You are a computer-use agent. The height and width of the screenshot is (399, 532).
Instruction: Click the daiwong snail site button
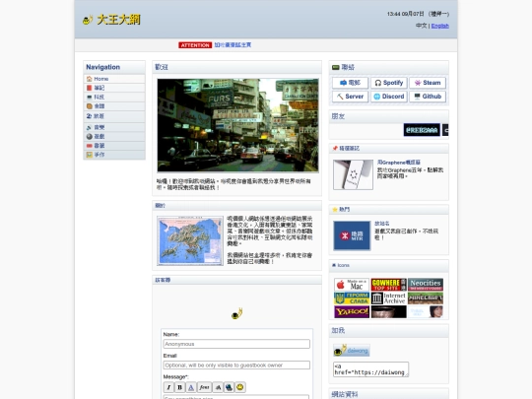[352, 350]
